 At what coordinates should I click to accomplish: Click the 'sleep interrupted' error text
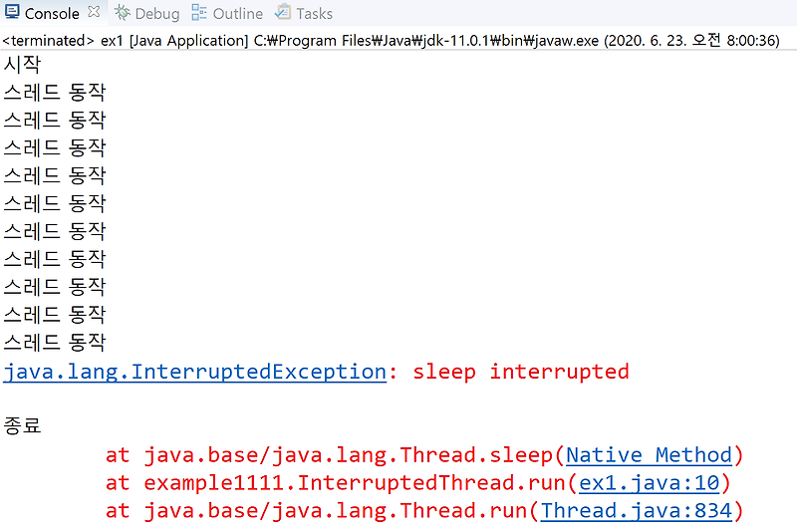click(520, 372)
